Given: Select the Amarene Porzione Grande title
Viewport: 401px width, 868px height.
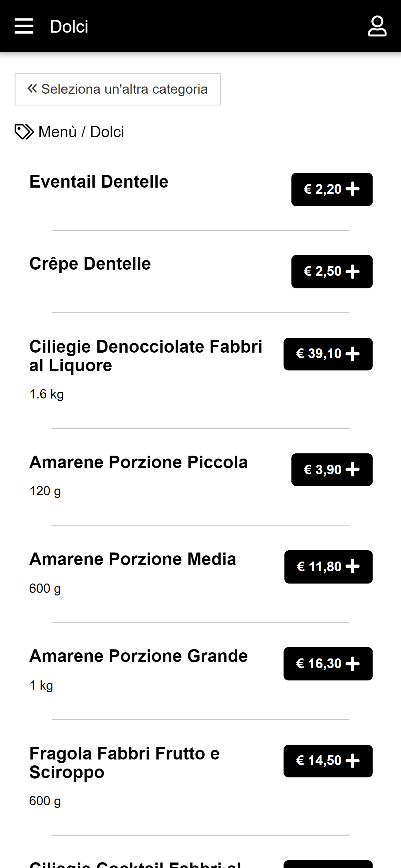Looking at the screenshot, I should click(x=139, y=656).
